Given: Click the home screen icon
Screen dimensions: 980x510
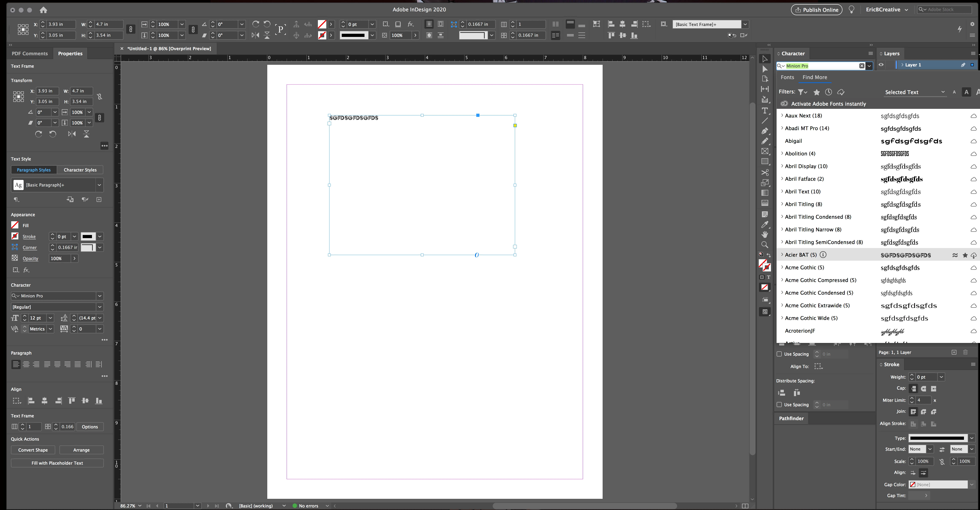Looking at the screenshot, I should [43, 10].
